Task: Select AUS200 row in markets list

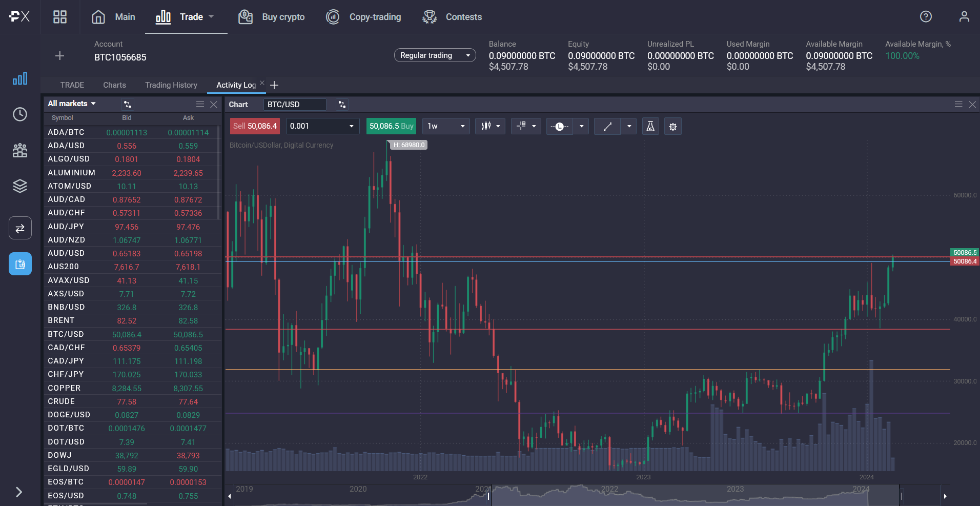Action: (133, 267)
